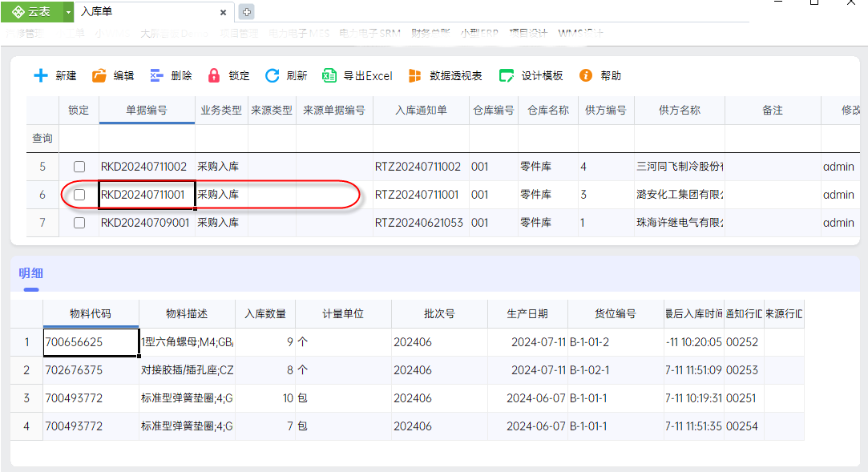Screen dimensions: 868x472
Task: Click the query field under 供方名称
Action: click(x=679, y=139)
